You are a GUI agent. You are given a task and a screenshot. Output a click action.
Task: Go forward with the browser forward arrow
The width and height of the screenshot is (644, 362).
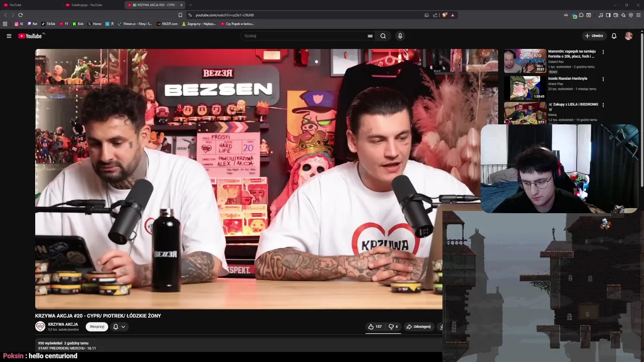coord(13,15)
